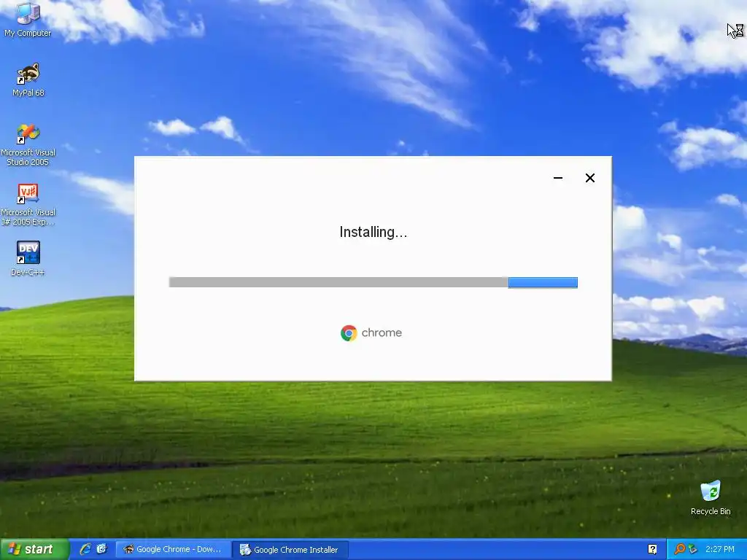
Task: Select the Dev-C++ desktop shortcut
Action: (x=28, y=259)
